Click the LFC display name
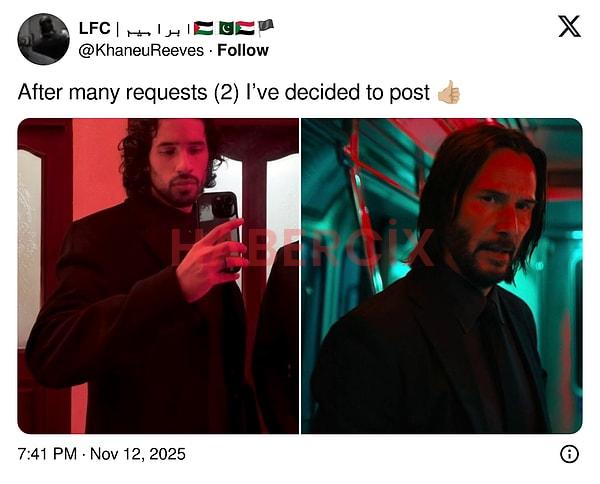The width and height of the screenshot is (600, 484). pos(95,28)
